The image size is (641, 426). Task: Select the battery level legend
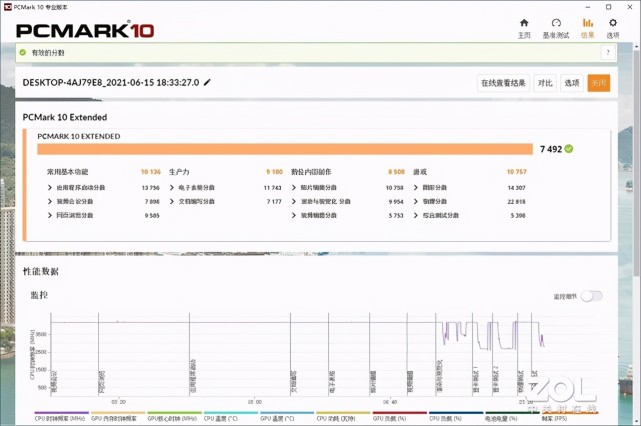click(x=513, y=417)
